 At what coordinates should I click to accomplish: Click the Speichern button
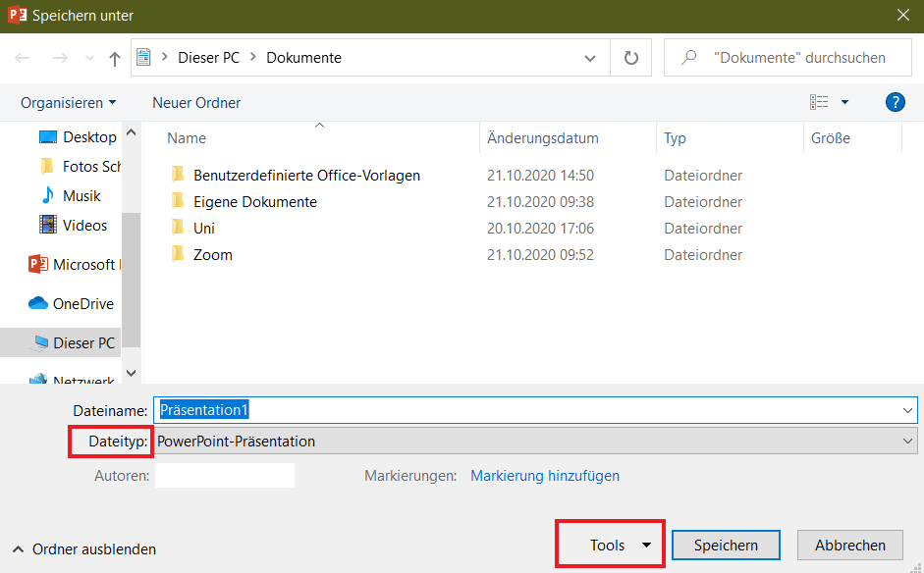pos(726,546)
